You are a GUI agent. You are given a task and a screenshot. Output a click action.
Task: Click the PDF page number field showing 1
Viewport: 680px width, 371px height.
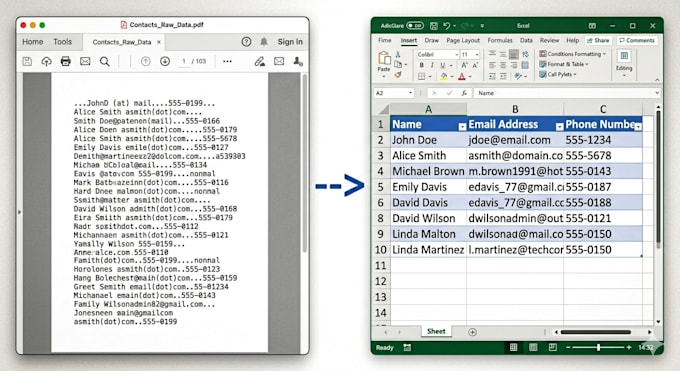(184, 62)
